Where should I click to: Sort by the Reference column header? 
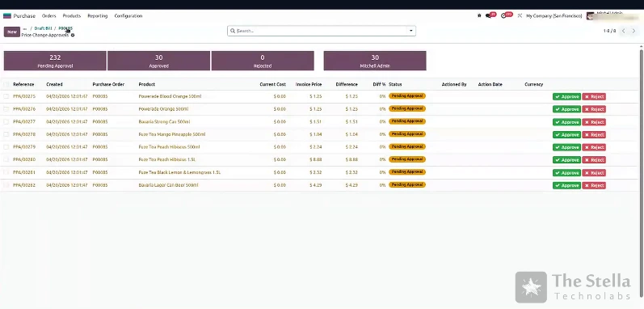pos(23,84)
